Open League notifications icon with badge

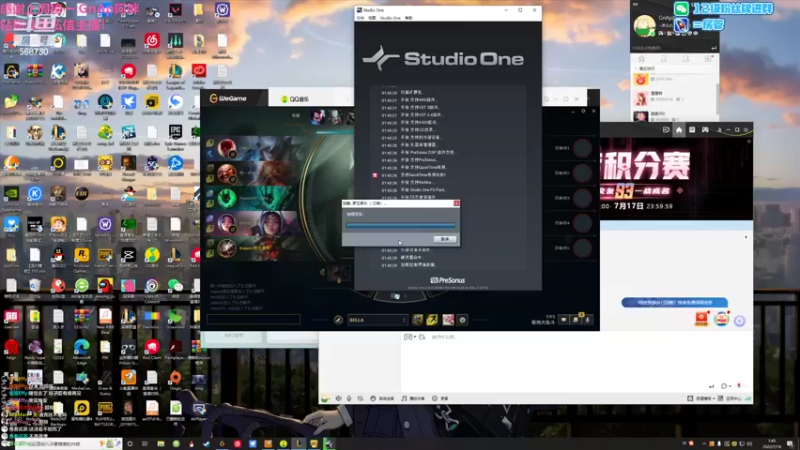pos(576,319)
